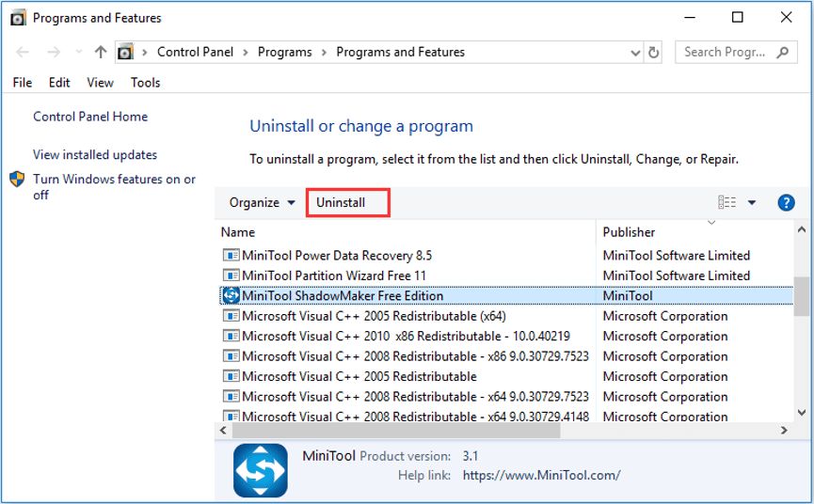
Task: Click MiniTool Software Limited publisher of Data Recovery
Action: click(x=677, y=255)
